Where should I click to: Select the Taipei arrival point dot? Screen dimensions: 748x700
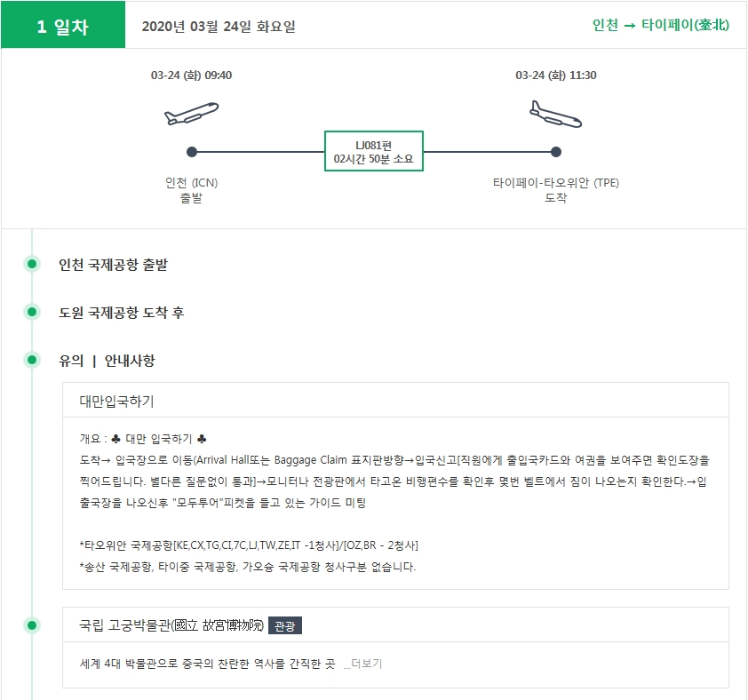556,152
